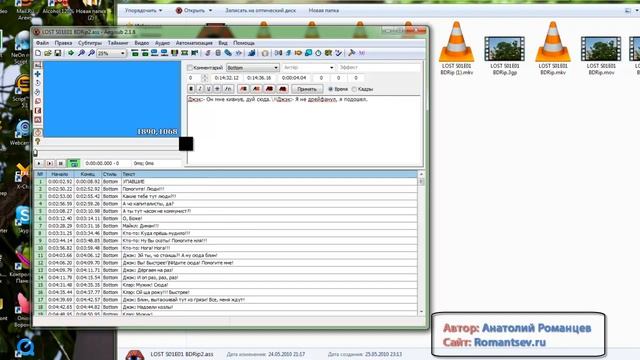The height and width of the screenshot is (360, 640).
Task: Click New subtitles icon in Aegisub toolbar
Action: click(38, 53)
